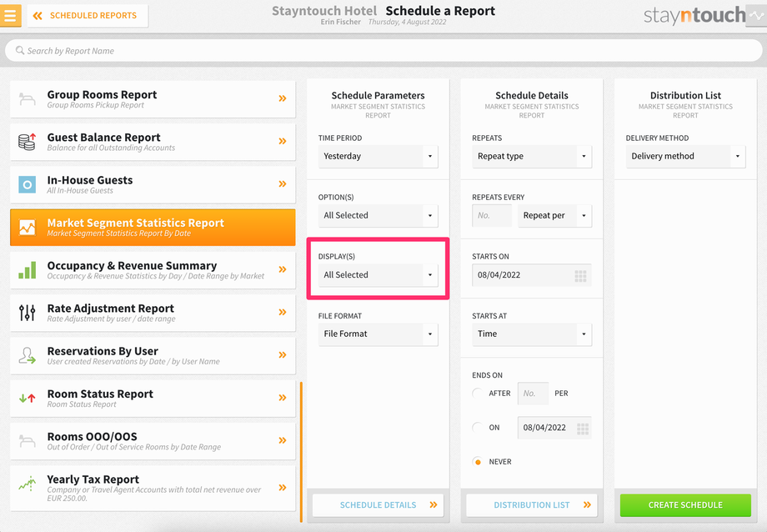Click the Reservations By User person icon

click(28, 355)
